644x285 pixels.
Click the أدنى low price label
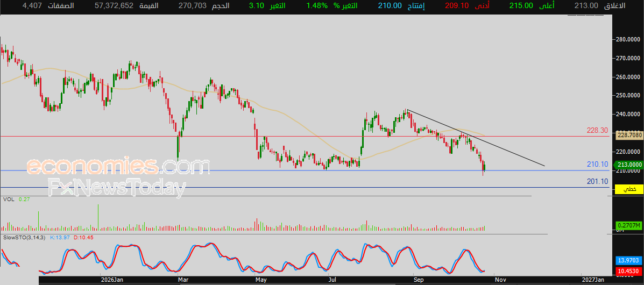tap(483, 6)
